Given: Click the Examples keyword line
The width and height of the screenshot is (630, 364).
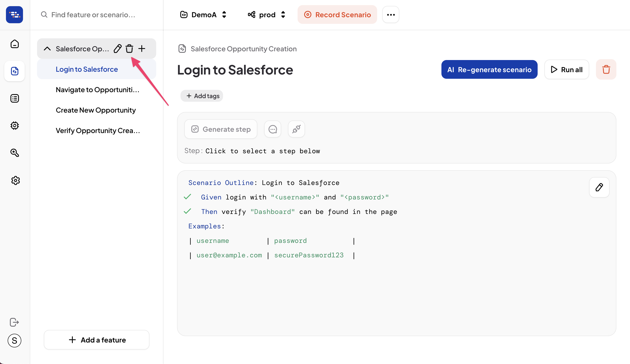Looking at the screenshot, I should click(206, 226).
